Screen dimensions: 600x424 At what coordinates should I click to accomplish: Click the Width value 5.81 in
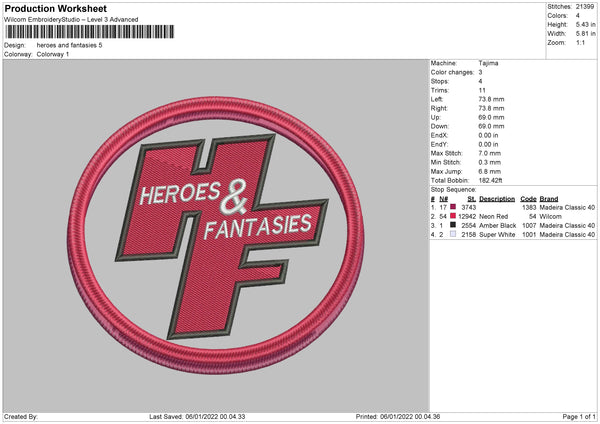tap(585, 34)
